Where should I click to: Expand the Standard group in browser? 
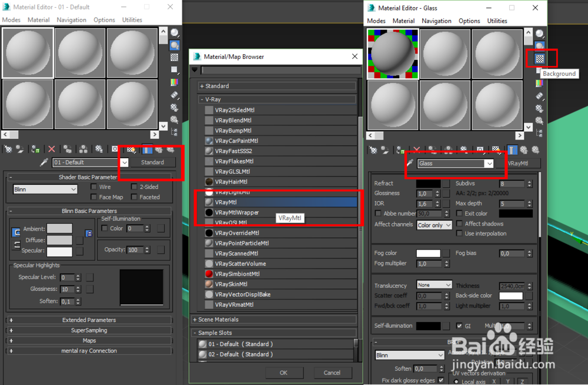point(277,86)
